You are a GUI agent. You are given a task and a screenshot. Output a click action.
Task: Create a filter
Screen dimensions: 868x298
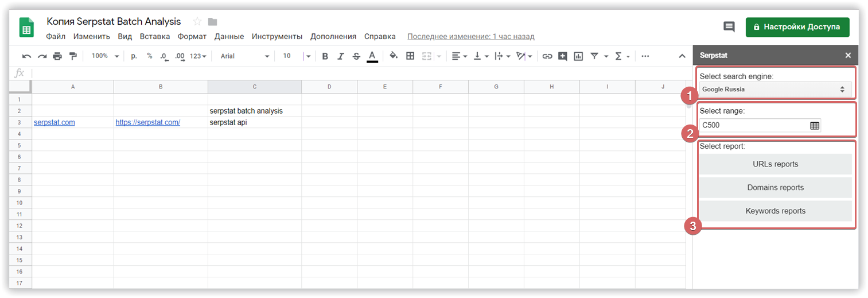[x=594, y=56]
